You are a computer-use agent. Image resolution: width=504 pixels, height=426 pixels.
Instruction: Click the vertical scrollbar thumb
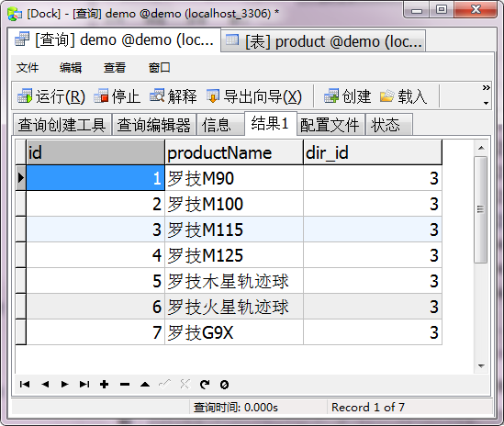click(480, 209)
